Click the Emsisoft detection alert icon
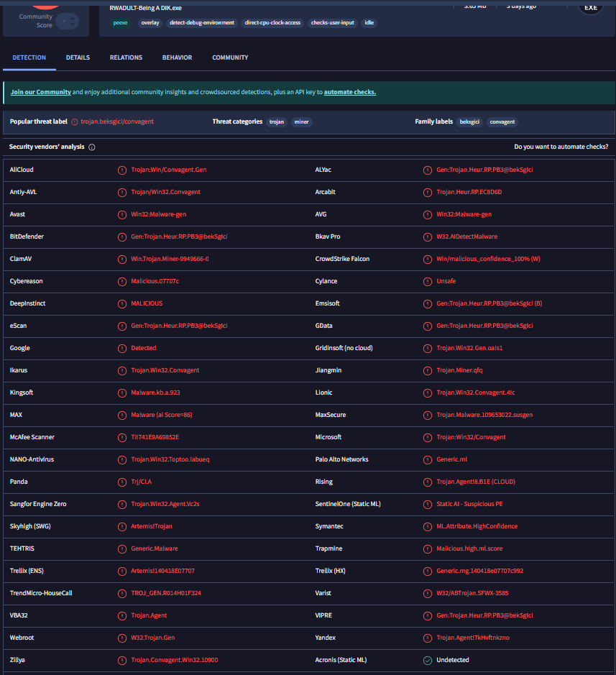Image resolution: width=616 pixels, height=675 pixels. [x=428, y=304]
